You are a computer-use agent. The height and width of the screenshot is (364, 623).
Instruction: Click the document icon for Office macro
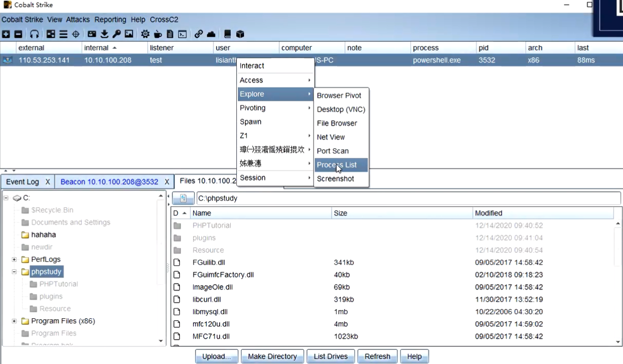(170, 34)
